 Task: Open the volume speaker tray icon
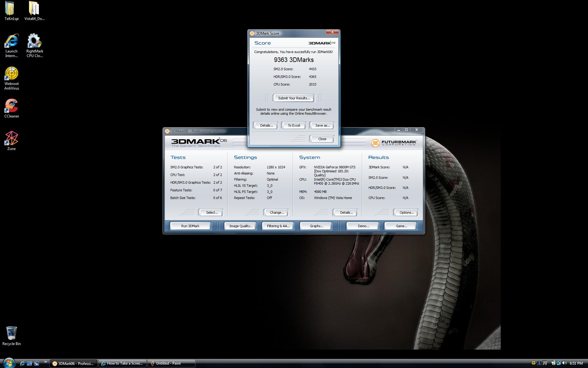click(564, 363)
